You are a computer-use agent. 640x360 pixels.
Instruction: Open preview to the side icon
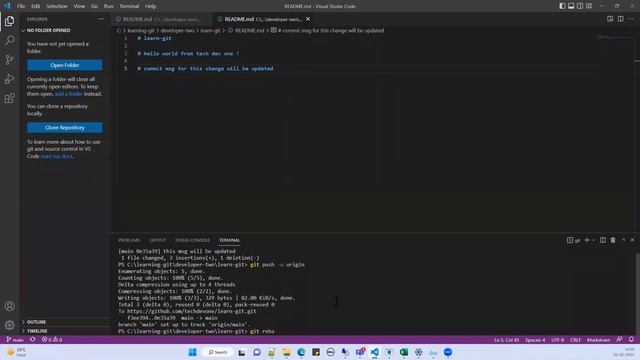click(x=610, y=19)
